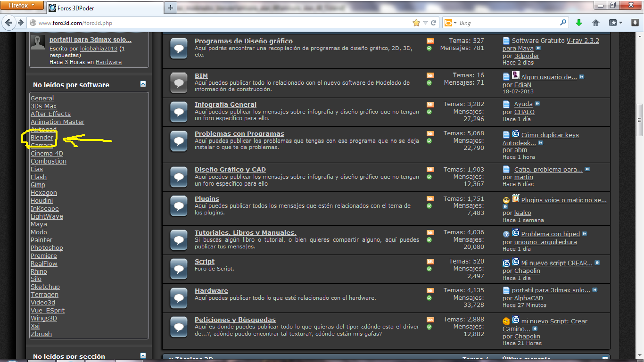Click the Firefox forward arrow button
Screen dimensions: 644x362
tap(20, 23)
